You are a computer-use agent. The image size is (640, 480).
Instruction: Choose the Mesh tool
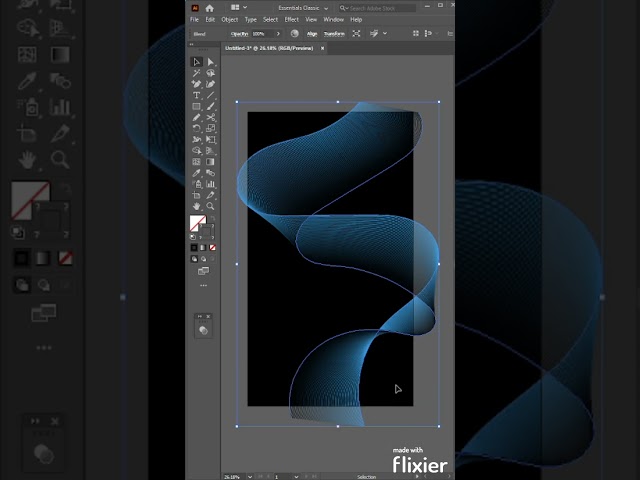click(196, 162)
